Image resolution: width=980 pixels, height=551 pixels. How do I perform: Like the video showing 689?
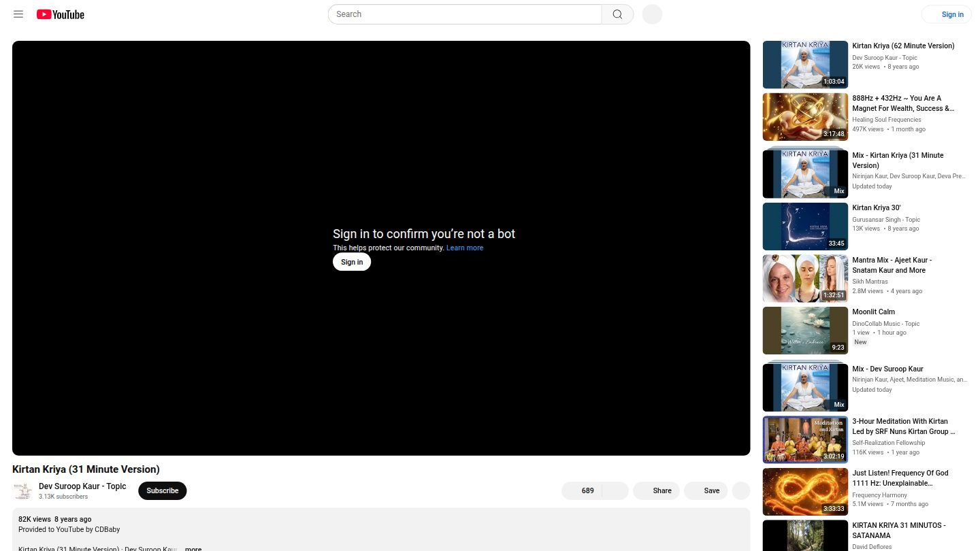(x=582, y=490)
